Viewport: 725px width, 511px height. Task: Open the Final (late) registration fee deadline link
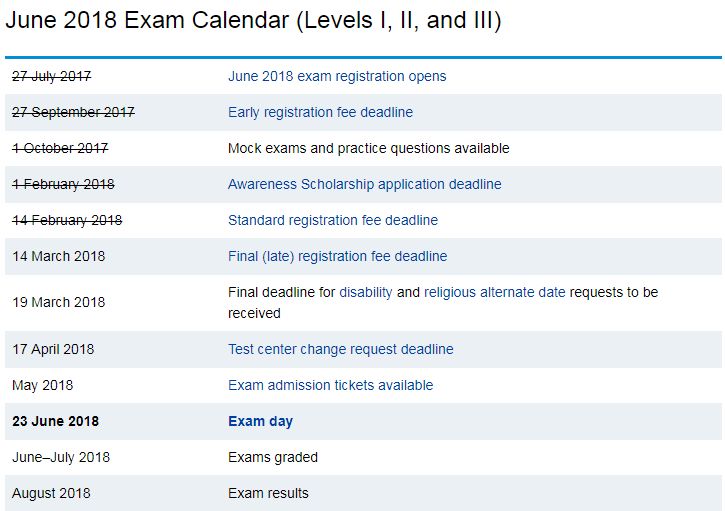[x=338, y=256]
